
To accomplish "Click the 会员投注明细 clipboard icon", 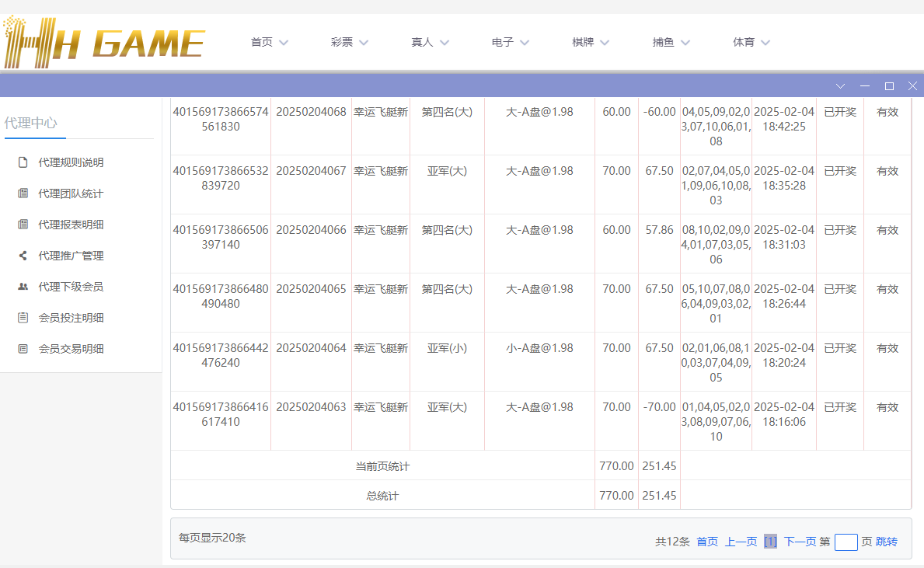I will coord(23,318).
